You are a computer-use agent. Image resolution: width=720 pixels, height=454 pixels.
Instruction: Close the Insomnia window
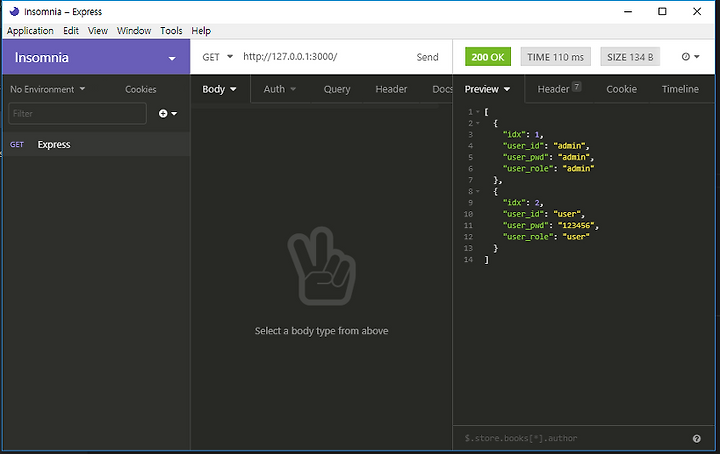tap(697, 11)
